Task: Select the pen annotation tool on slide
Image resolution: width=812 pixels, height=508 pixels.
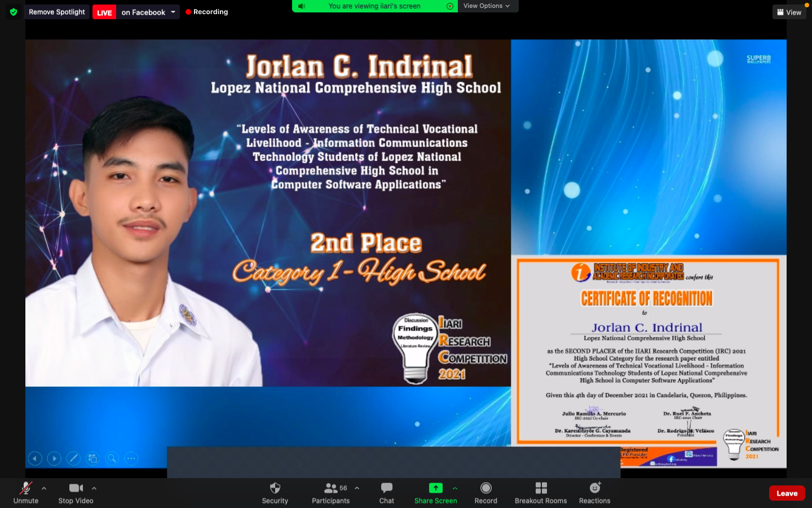Action: pos(73,458)
